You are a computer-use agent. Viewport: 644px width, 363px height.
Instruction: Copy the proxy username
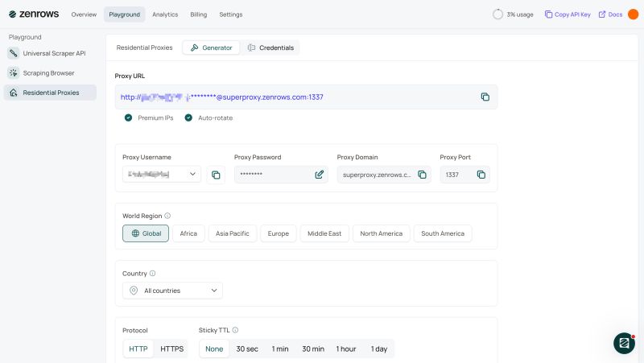[216, 175]
